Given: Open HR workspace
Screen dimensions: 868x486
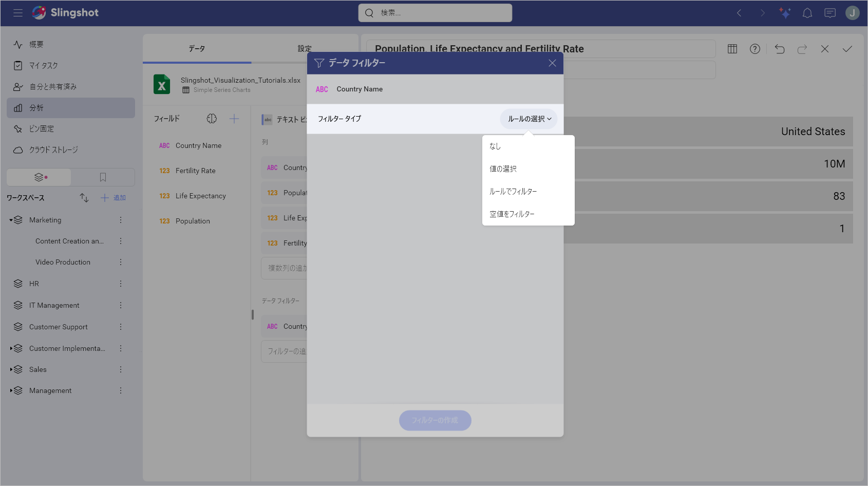Looking at the screenshot, I should pos(34,284).
